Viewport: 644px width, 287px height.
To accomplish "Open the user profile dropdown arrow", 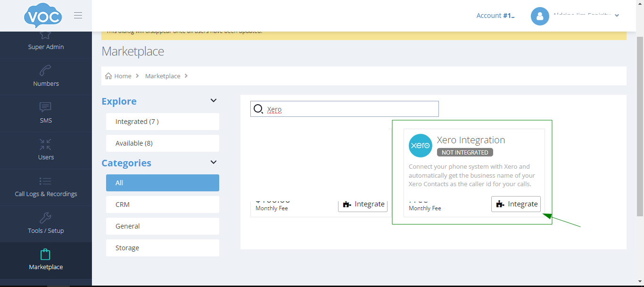I will tap(617, 16).
